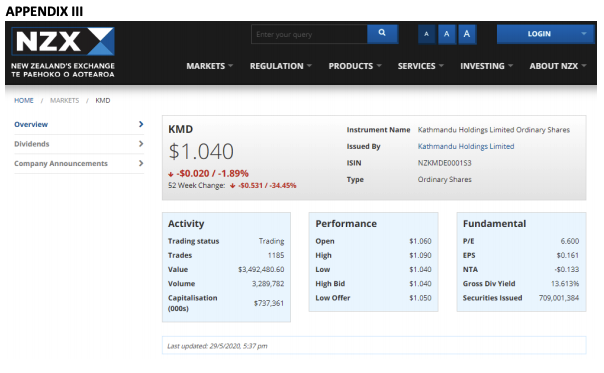The width and height of the screenshot is (604, 373).
Task: Click the Kathmandu Holdings Limited Ordinary Shares instrument name
Action: pos(494,130)
